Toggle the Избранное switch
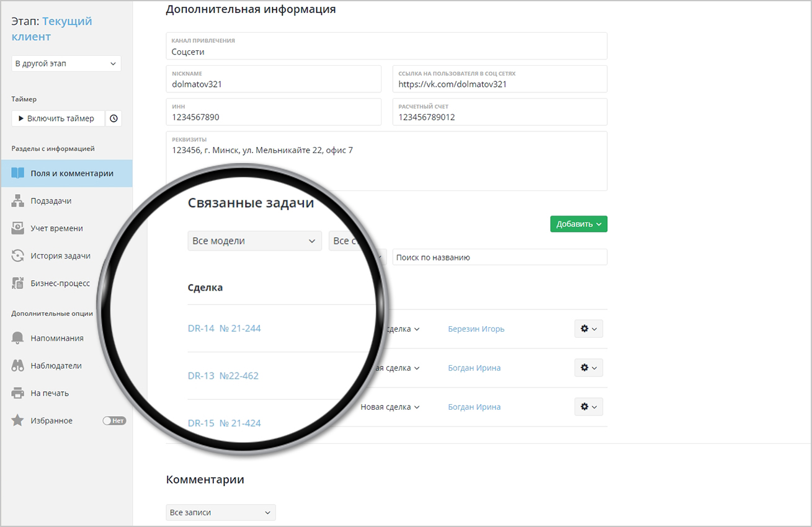 coord(114,420)
